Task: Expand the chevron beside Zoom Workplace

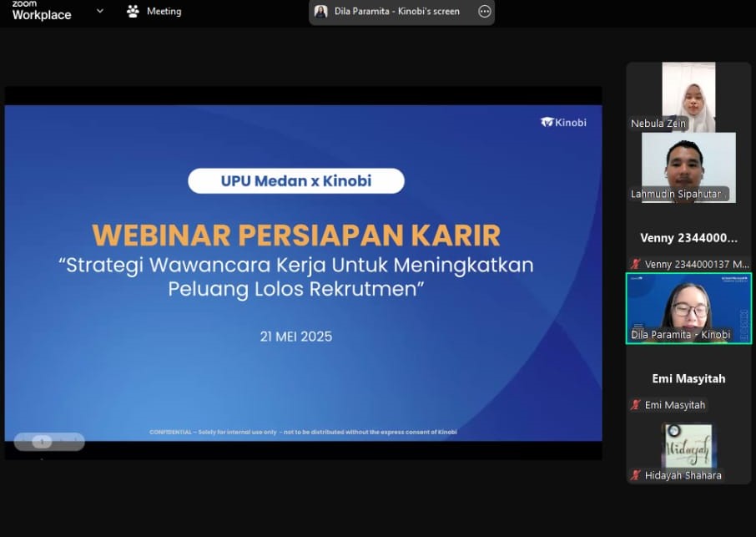Action: [x=100, y=12]
